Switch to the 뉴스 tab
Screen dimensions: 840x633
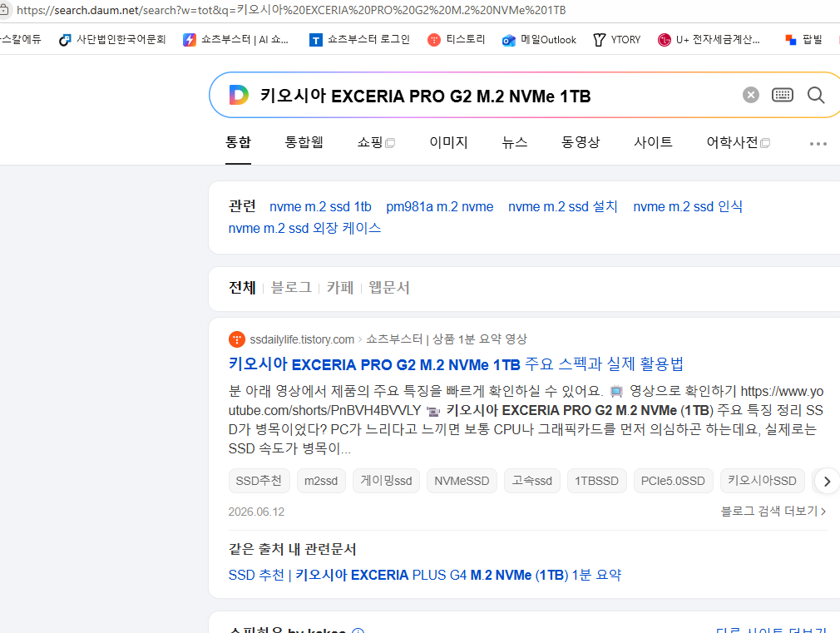click(x=514, y=142)
